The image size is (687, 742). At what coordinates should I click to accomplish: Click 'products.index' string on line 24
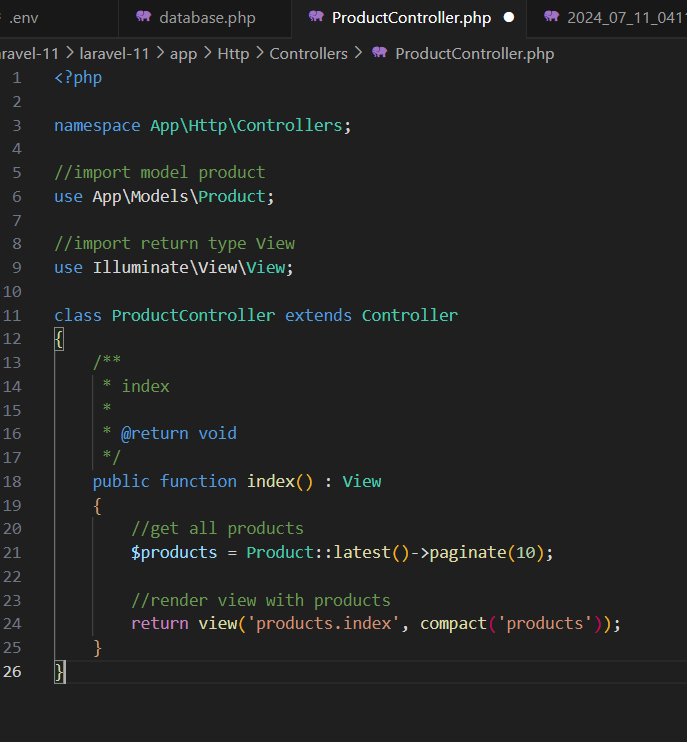pyautogui.click(x=324, y=624)
